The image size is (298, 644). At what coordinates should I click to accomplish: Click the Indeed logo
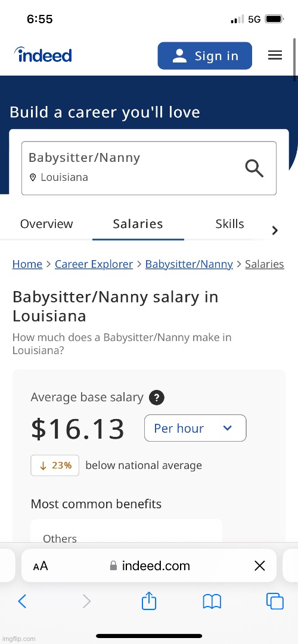point(43,55)
